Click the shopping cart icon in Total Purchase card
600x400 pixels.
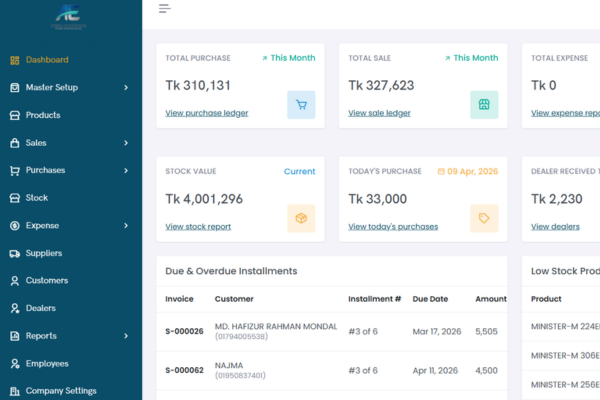click(x=301, y=104)
